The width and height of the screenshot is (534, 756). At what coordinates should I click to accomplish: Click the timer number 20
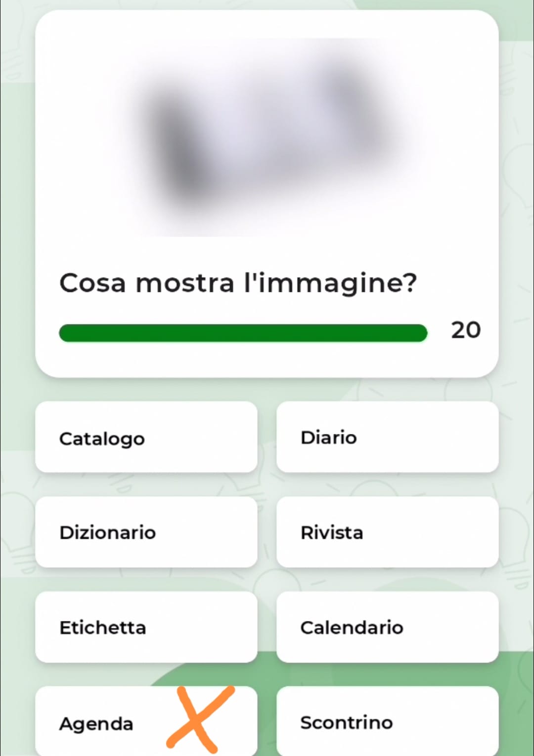(x=465, y=330)
